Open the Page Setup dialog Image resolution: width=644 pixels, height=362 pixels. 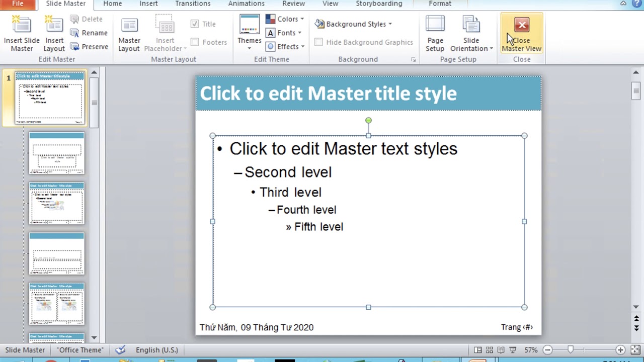[435, 34]
